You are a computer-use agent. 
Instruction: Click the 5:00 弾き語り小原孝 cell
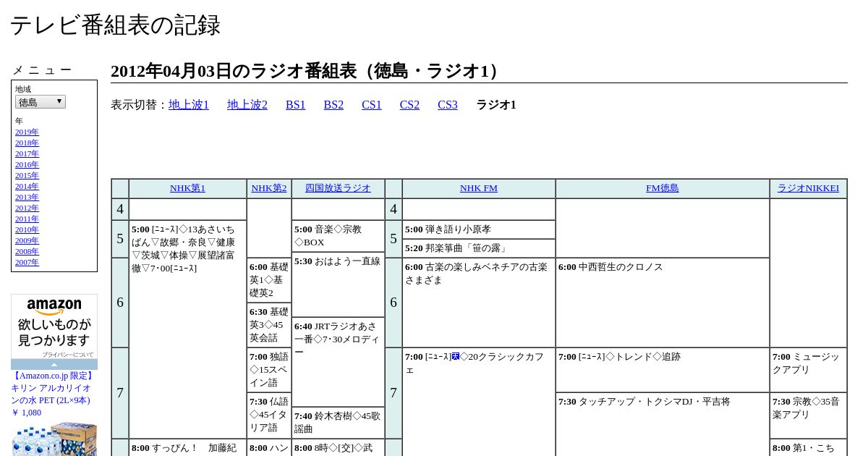(479, 229)
